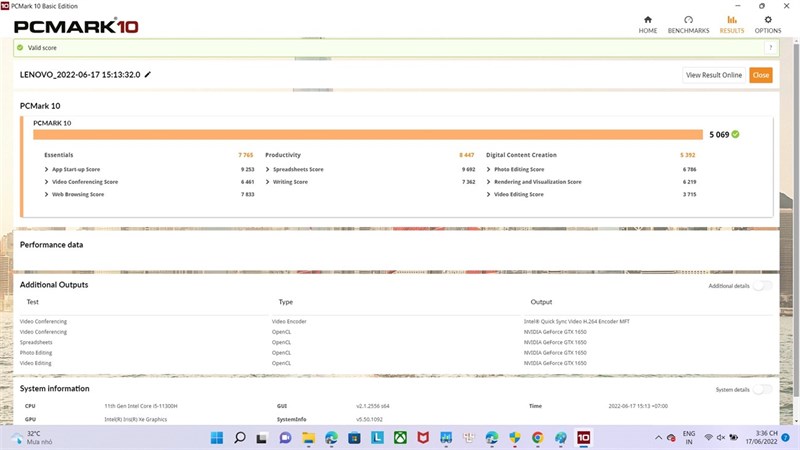Screen dimensions: 800x450
Task: Expand Rendering and Visualization Score
Action: (x=488, y=182)
